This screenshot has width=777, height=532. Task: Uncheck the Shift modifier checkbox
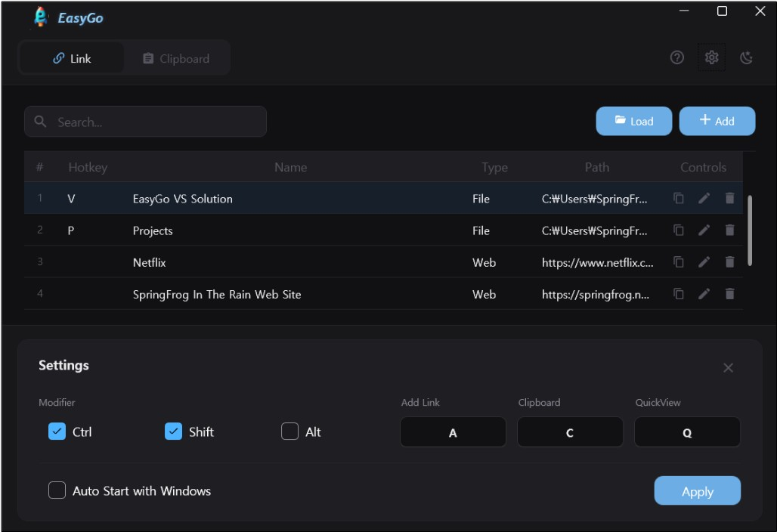(173, 431)
